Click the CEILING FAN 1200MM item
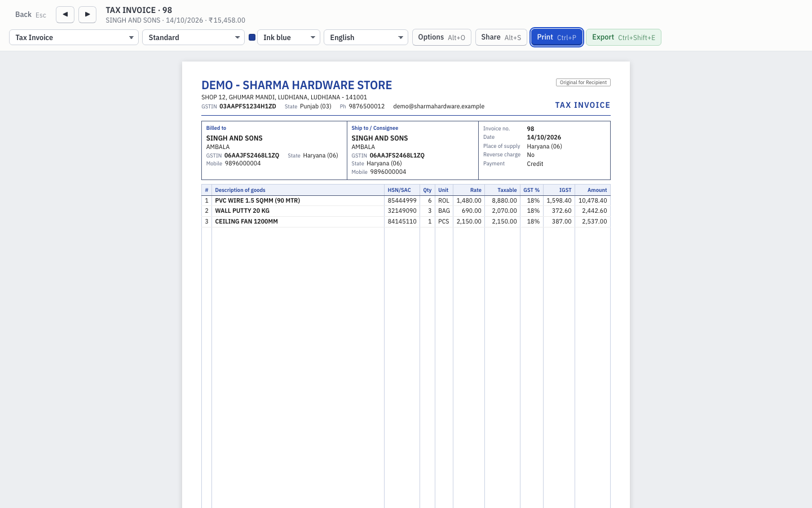Viewport: 812px width, 508px height. tap(246, 221)
